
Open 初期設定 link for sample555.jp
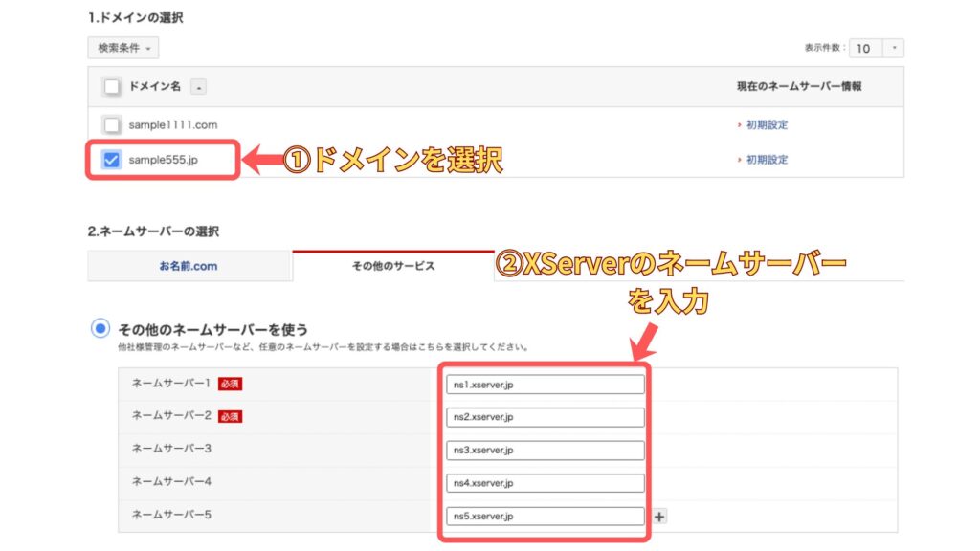pyautogui.click(x=767, y=160)
